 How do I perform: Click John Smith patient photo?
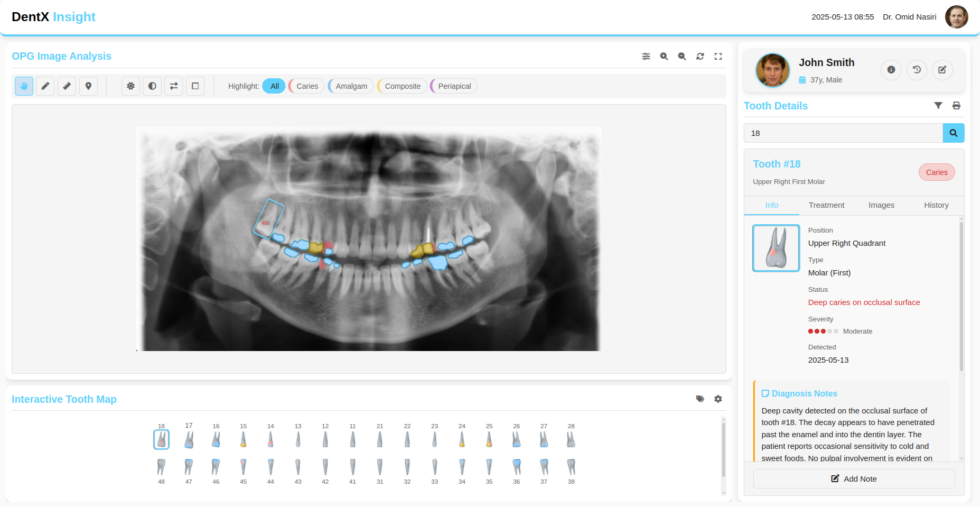pyautogui.click(x=772, y=70)
